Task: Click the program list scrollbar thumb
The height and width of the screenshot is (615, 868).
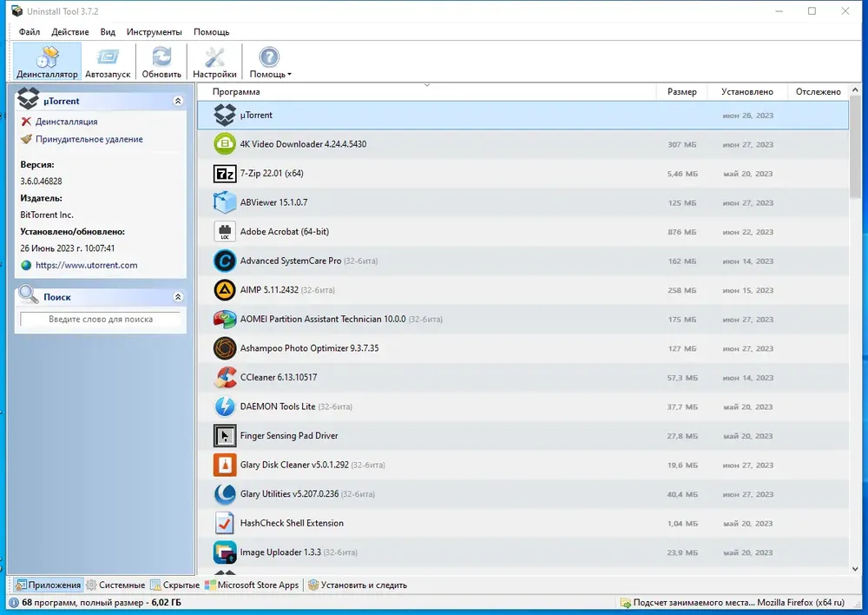Action: [x=855, y=146]
